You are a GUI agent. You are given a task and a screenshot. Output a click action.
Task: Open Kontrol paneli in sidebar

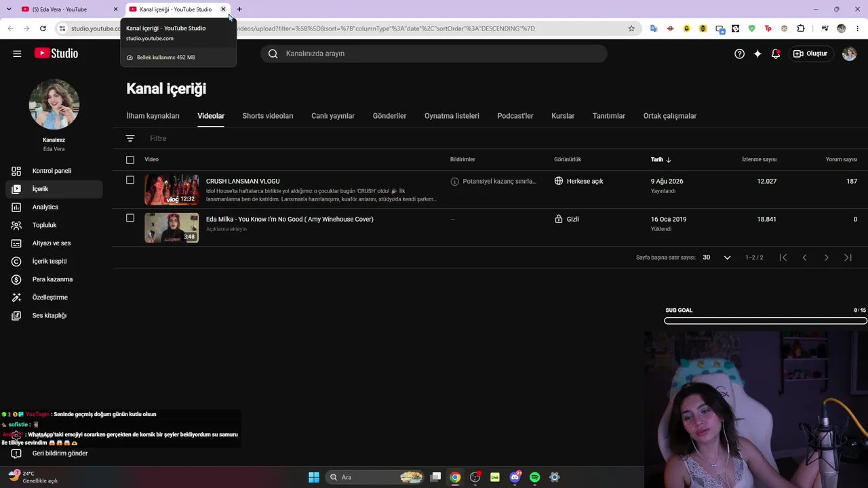point(54,171)
